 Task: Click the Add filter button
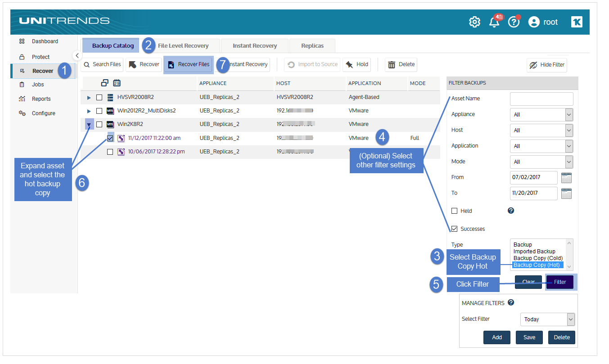click(497, 337)
